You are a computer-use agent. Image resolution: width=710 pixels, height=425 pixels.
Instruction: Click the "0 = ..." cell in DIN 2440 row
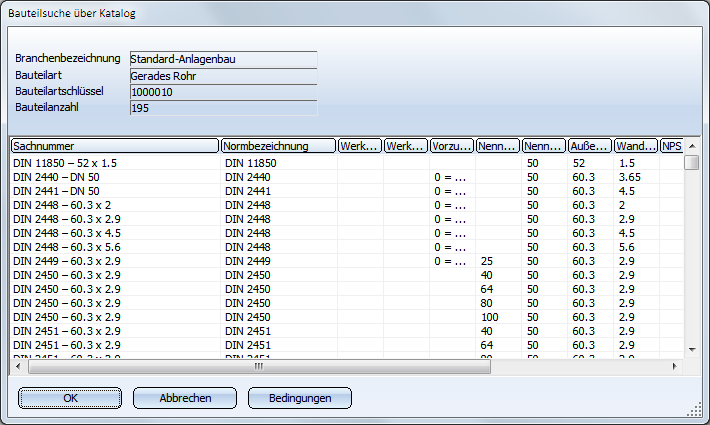(x=450, y=177)
